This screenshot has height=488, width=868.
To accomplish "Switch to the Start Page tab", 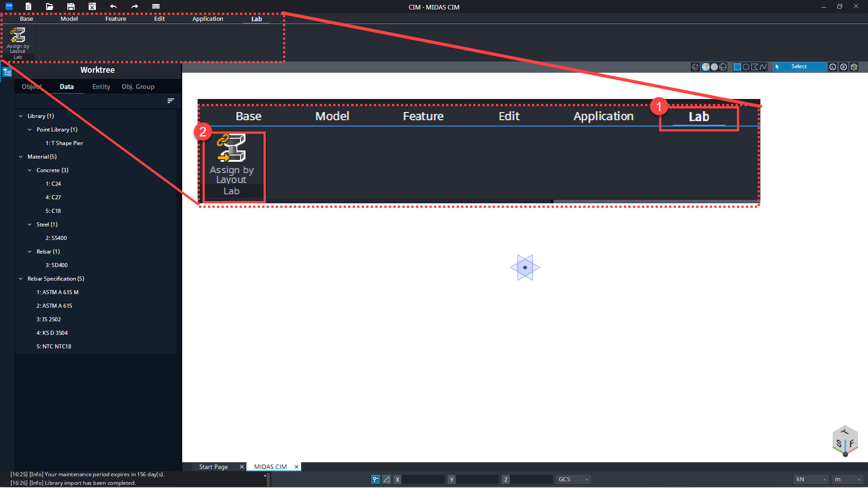I will 213,467.
